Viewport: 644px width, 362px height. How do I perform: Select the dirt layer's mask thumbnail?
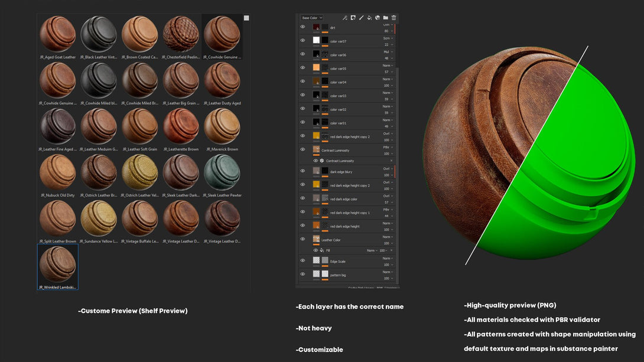325,27
